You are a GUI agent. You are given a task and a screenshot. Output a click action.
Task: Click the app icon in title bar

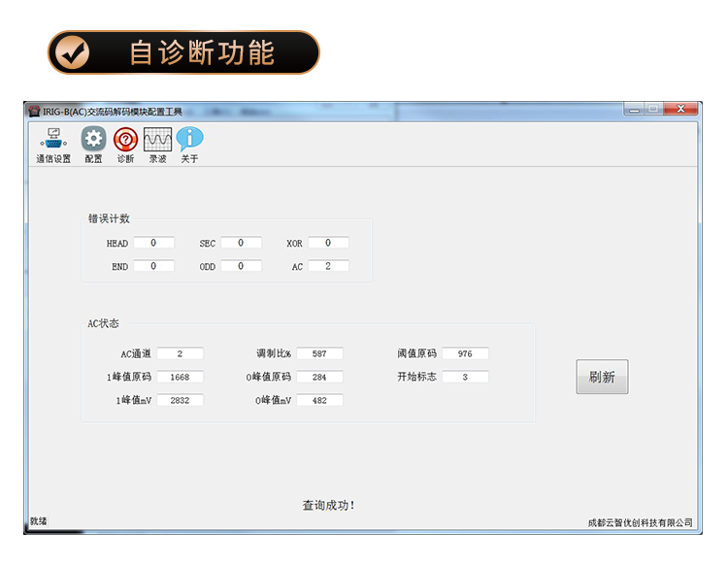click(x=34, y=112)
